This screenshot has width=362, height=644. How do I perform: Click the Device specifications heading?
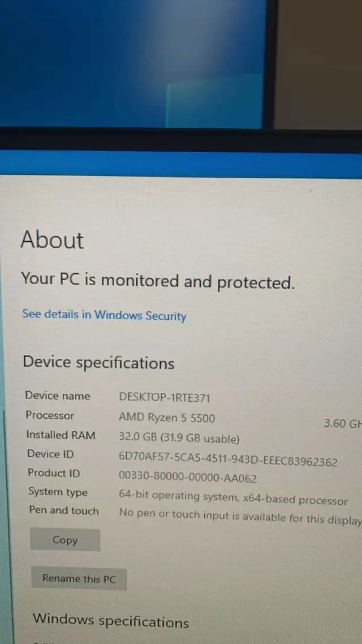98,363
